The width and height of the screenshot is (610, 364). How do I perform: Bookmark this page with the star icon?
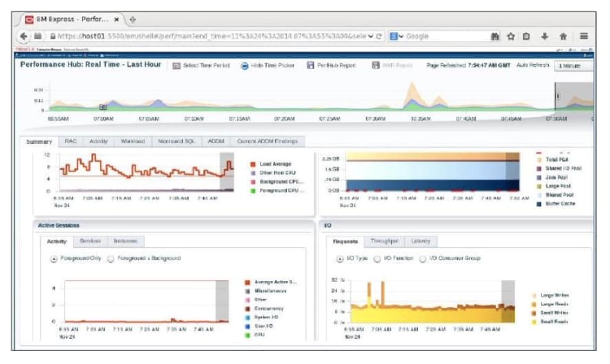(x=511, y=36)
